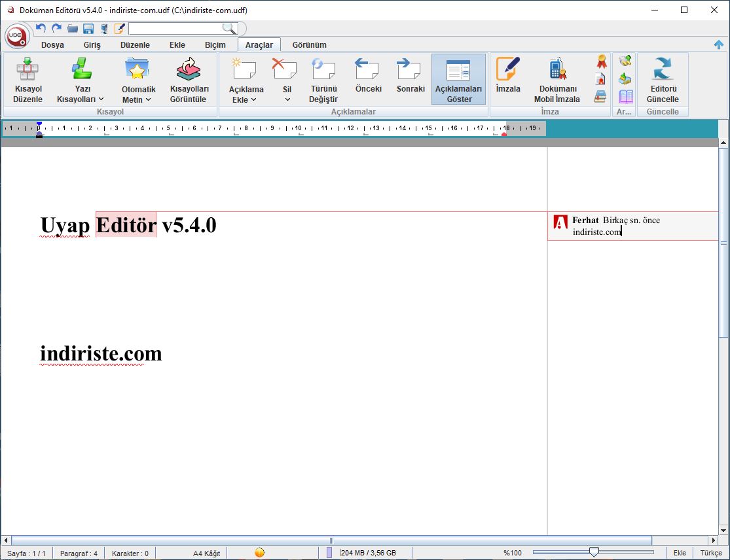Click the vertical scrollbar up arrow

pyautogui.click(x=723, y=143)
